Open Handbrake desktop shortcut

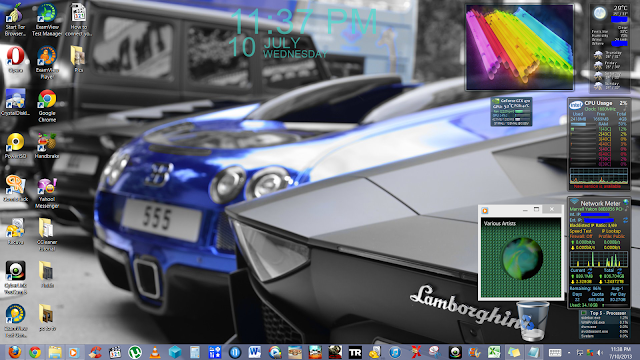coord(47,146)
